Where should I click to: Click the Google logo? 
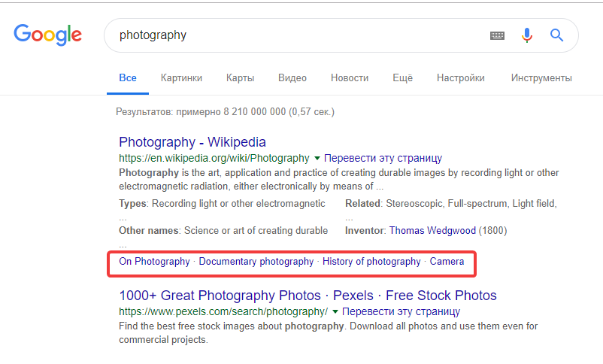coord(47,35)
